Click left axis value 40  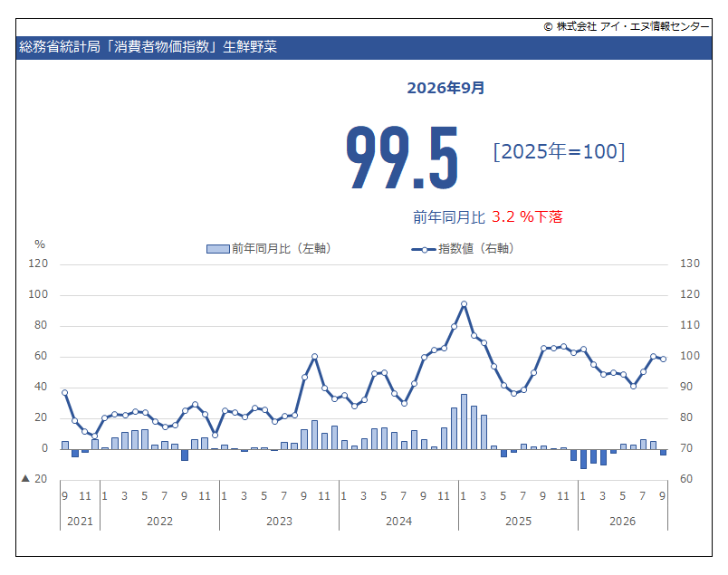(x=41, y=387)
